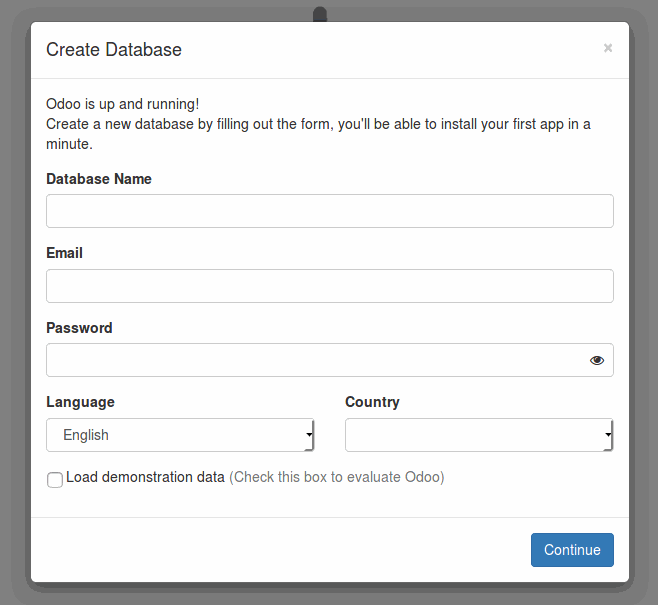
Task: Select the Password input box
Action: (x=330, y=360)
